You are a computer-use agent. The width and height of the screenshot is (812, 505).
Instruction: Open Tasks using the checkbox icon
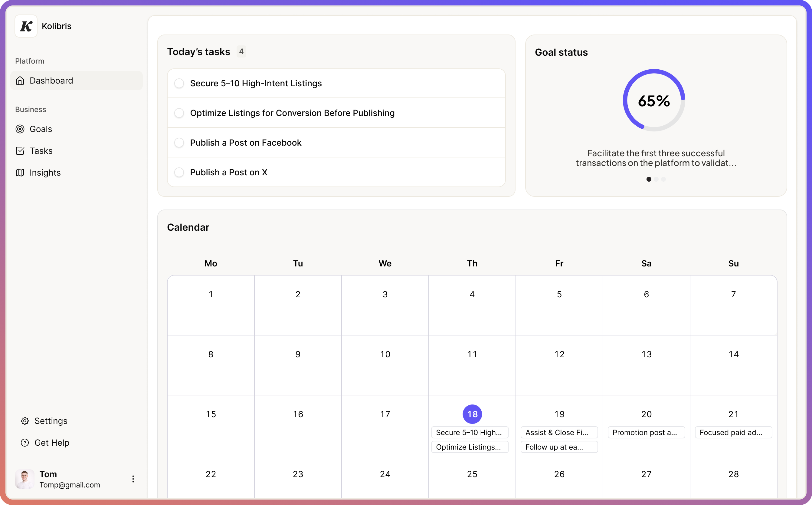pyautogui.click(x=20, y=151)
